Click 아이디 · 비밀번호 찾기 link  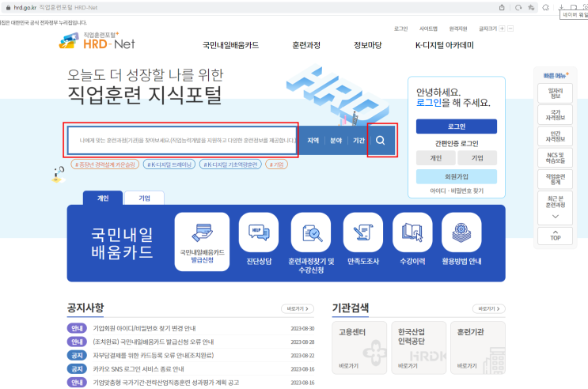pos(457,191)
